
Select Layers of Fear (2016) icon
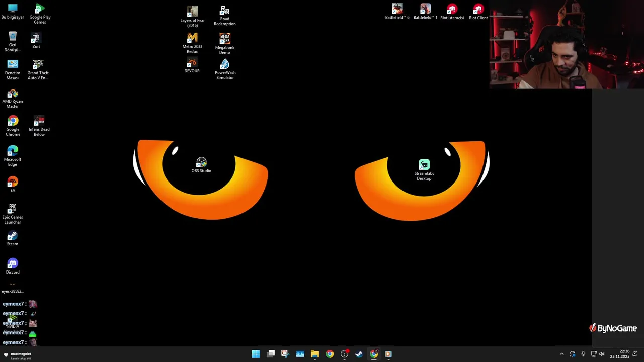click(x=192, y=17)
